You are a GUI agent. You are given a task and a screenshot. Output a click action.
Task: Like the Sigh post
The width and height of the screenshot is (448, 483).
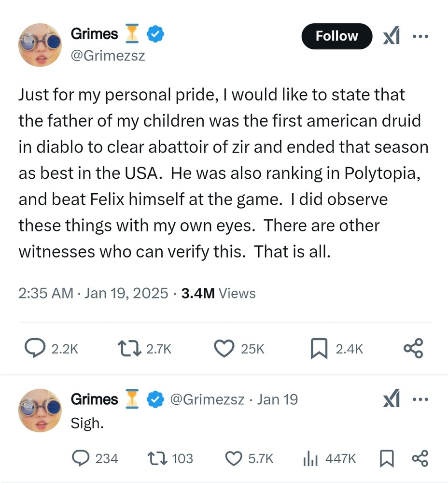[235, 458]
